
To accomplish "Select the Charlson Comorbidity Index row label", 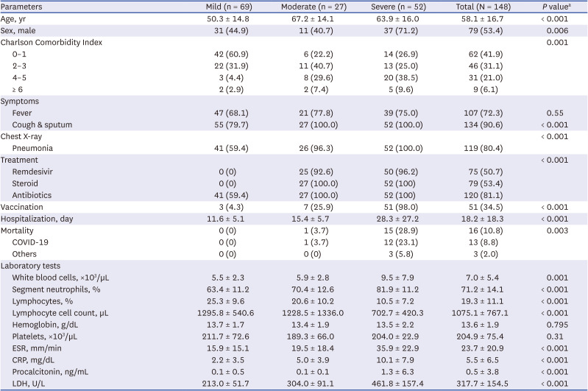I will tap(56, 42).
